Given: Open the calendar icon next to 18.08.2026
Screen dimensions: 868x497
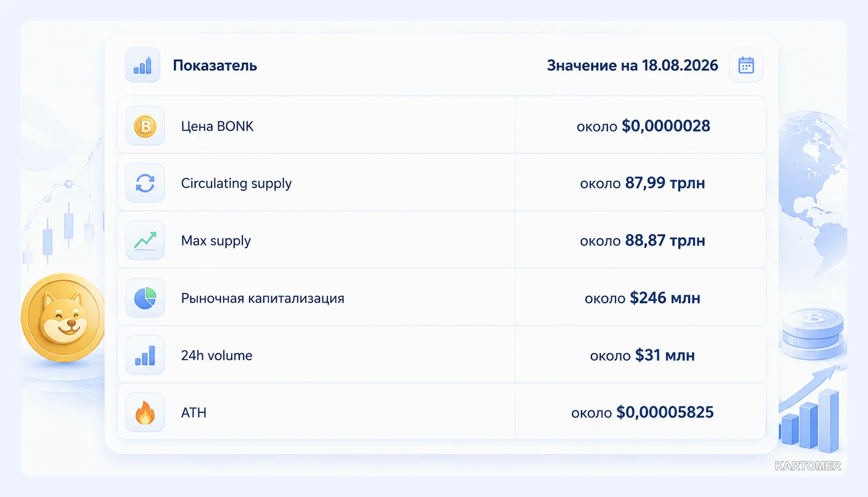Looking at the screenshot, I should (x=746, y=65).
